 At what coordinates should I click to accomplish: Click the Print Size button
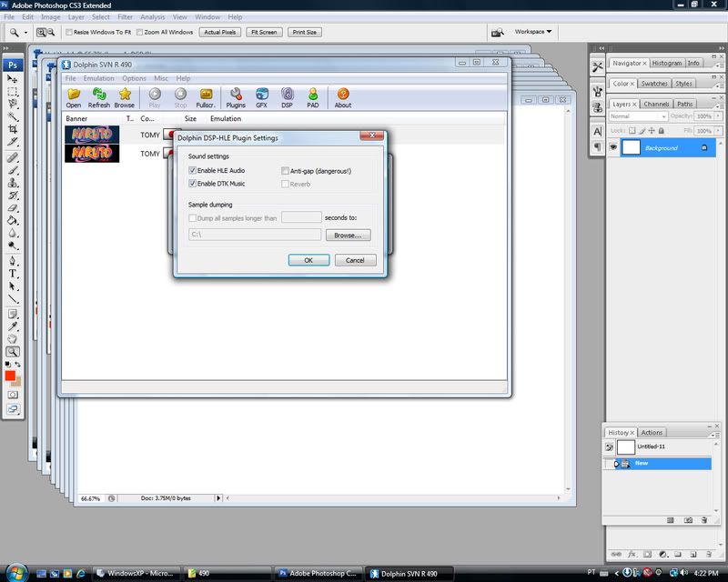[x=305, y=32]
